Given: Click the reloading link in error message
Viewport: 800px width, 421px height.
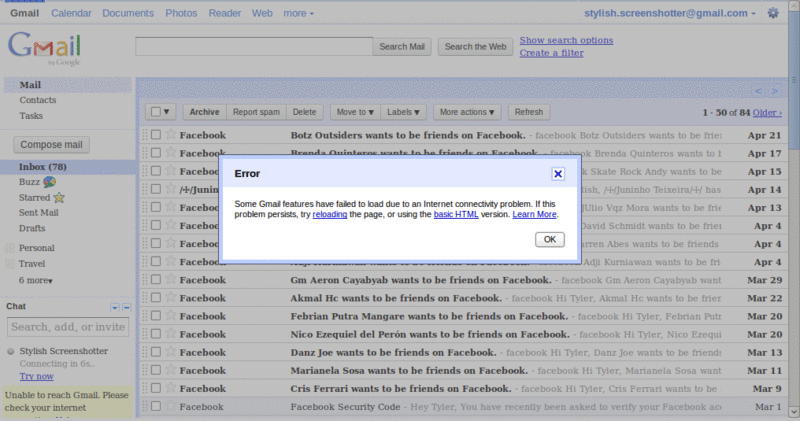Looking at the screenshot, I should pyautogui.click(x=330, y=214).
